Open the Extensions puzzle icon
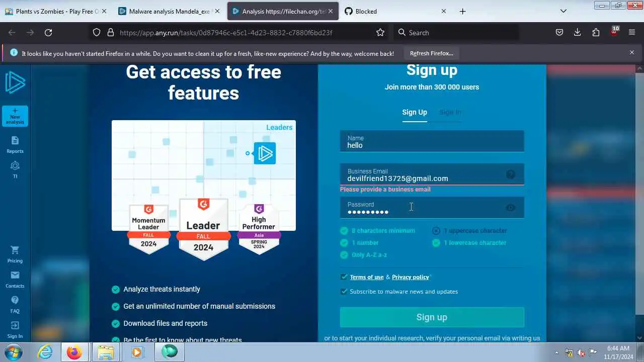The height and width of the screenshot is (362, 644). pyautogui.click(x=596, y=33)
